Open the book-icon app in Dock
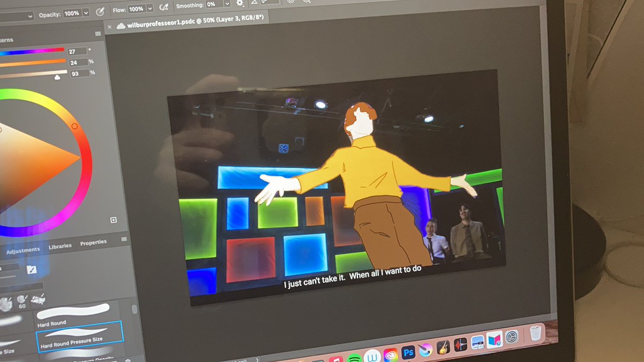This screenshot has height=362, width=644. (x=494, y=339)
